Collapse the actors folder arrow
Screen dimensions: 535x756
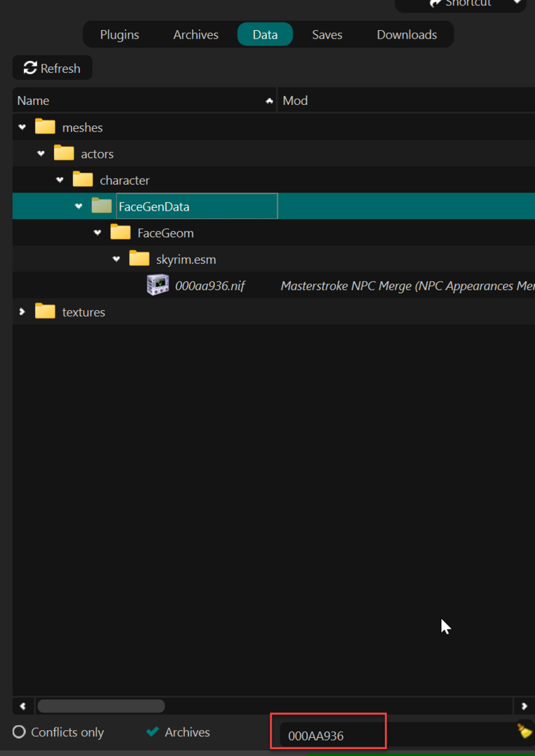tap(41, 154)
